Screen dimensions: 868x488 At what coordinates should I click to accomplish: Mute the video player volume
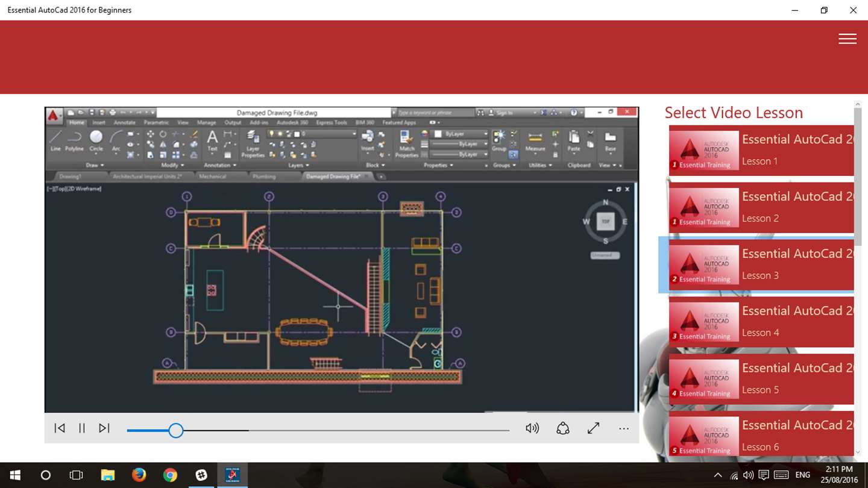532,428
